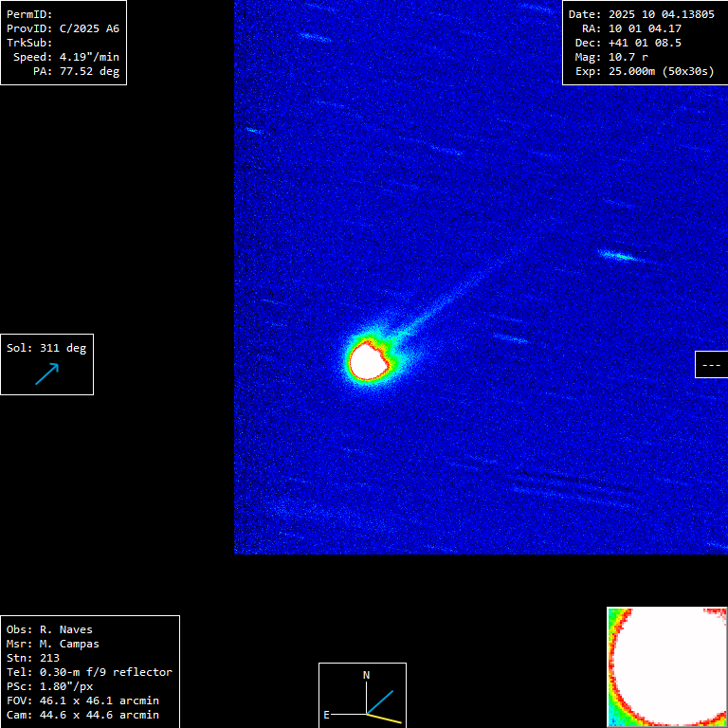The width and height of the screenshot is (728, 728).
Task: Click the white comet coma core
Action: pyautogui.click(x=368, y=360)
